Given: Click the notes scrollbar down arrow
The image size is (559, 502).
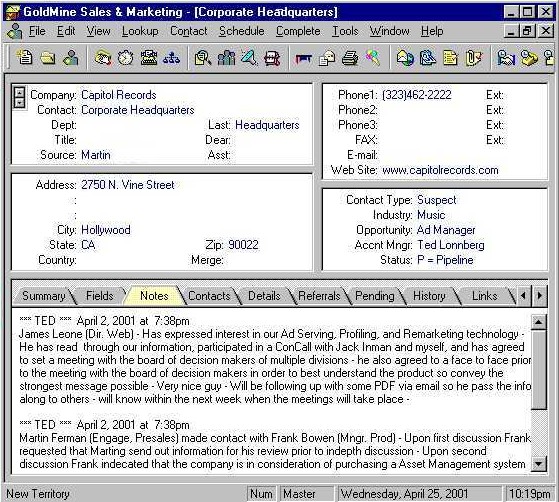Looking at the screenshot, I should click(x=538, y=463).
